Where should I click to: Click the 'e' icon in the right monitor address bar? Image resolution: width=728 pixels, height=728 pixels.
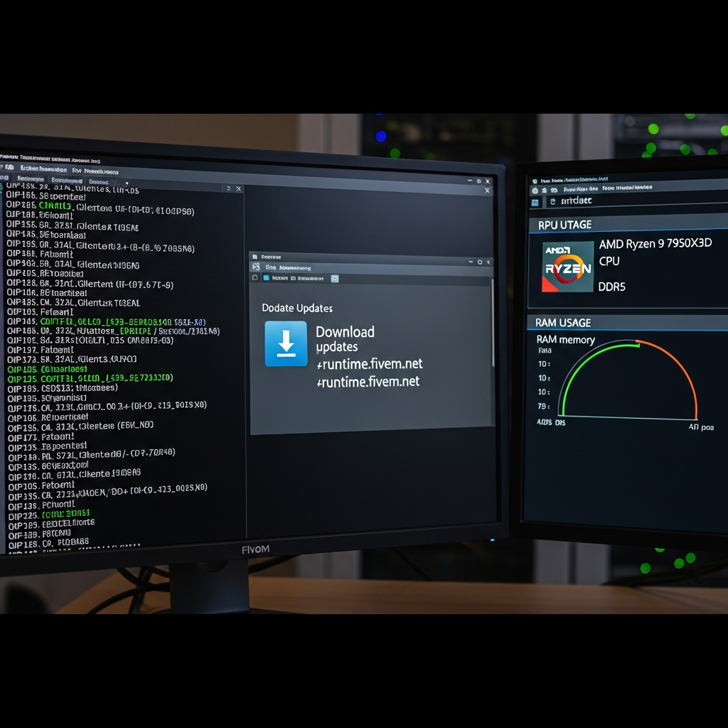pyautogui.click(x=552, y=201)
